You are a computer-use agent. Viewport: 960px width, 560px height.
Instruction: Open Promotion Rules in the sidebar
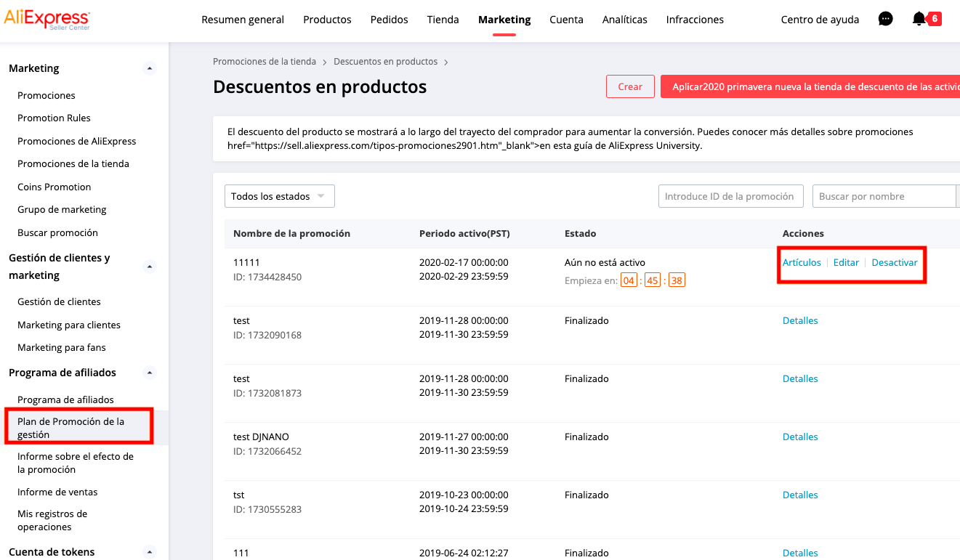click(x=54, y=118)
